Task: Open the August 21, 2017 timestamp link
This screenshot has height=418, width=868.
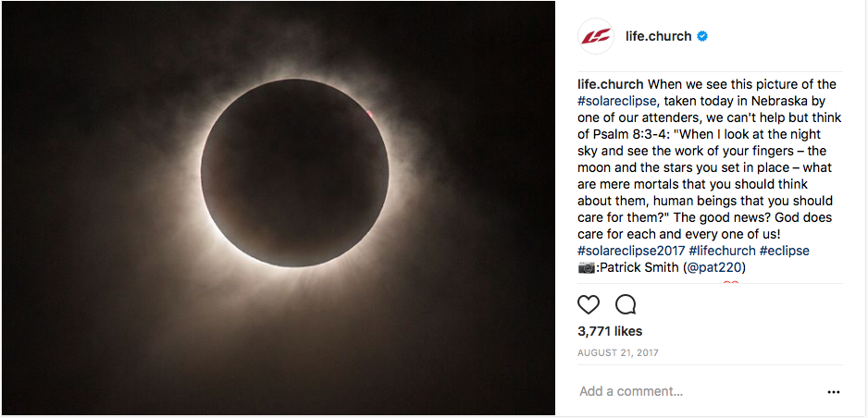Action: click(x=618, y=352)
